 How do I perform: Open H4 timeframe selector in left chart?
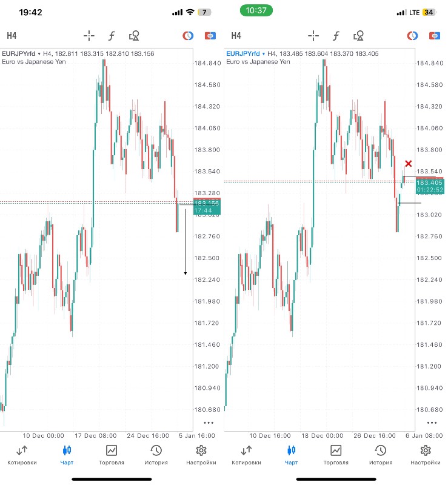click(x=12, y=36)
